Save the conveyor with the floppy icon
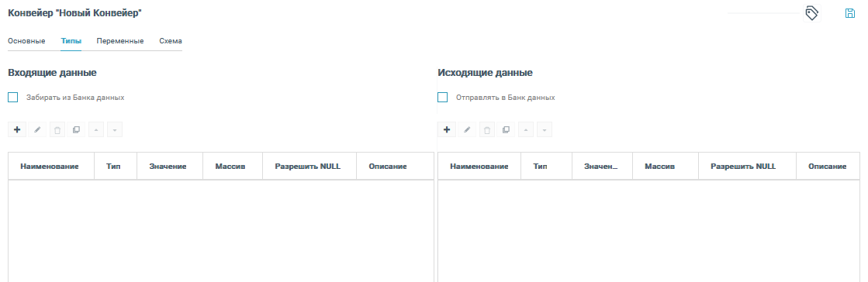 (x=849, y=13)
